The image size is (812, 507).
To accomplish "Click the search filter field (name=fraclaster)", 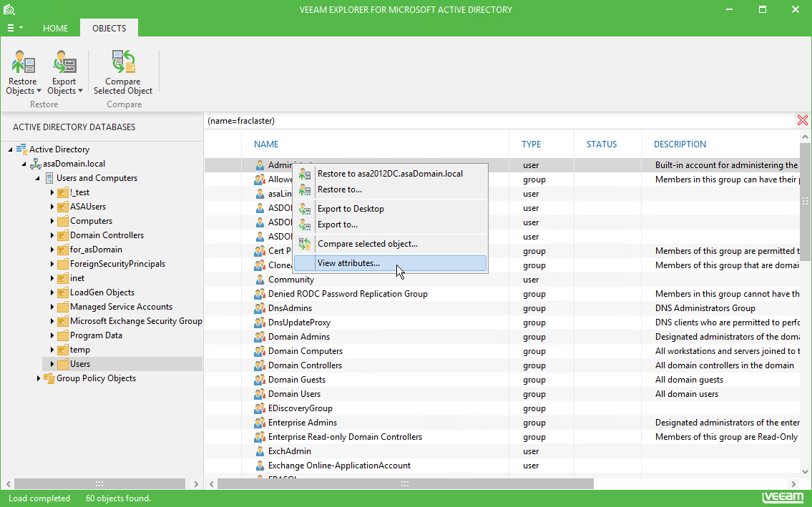I will click(500, 121).
